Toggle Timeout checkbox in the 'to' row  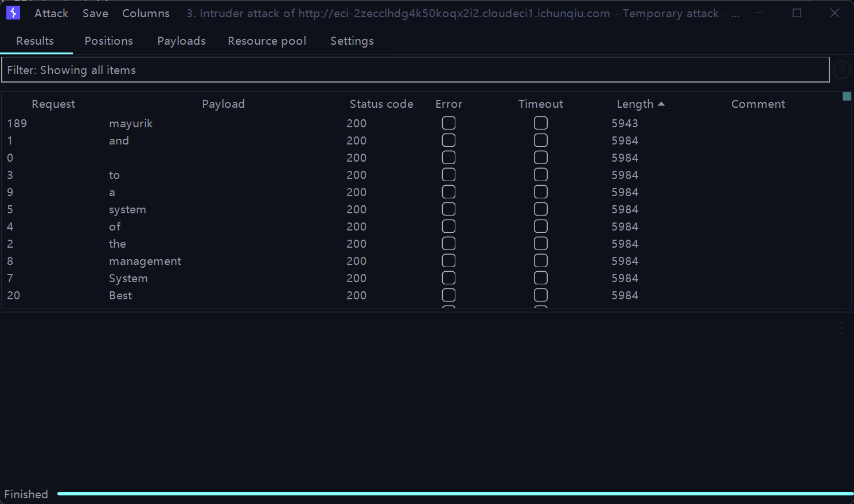540,175
